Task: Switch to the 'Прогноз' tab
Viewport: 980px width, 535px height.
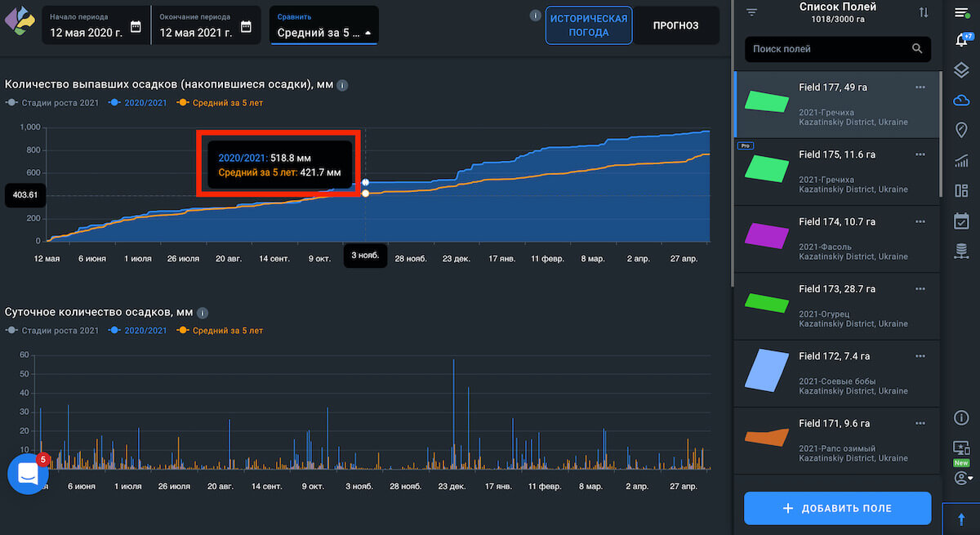Action: tap(675, 26)
